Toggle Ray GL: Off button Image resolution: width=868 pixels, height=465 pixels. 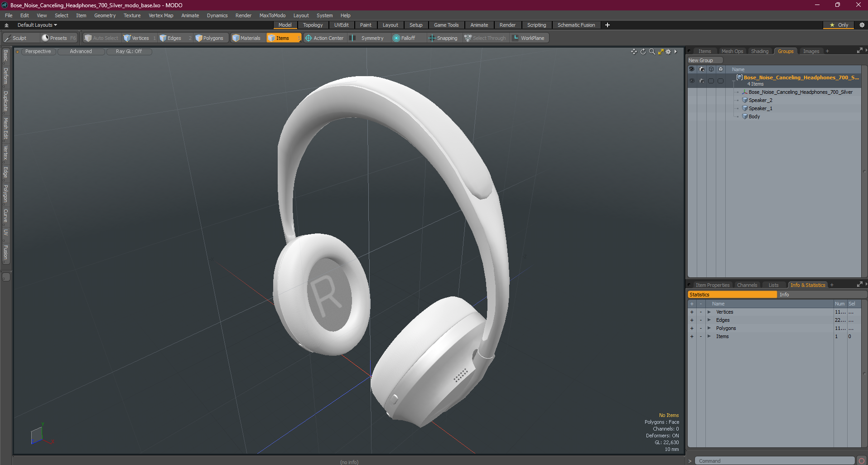coord(129,52)
